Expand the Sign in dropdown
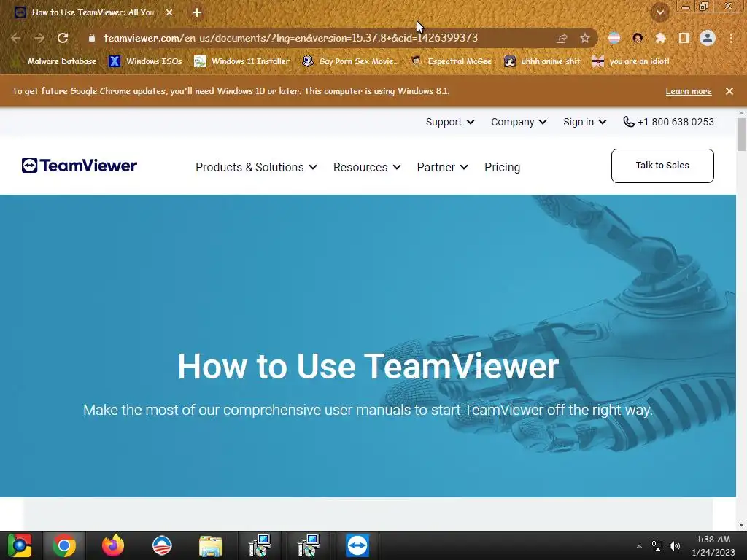The image size is (747, 560). (x=584, y=122)
